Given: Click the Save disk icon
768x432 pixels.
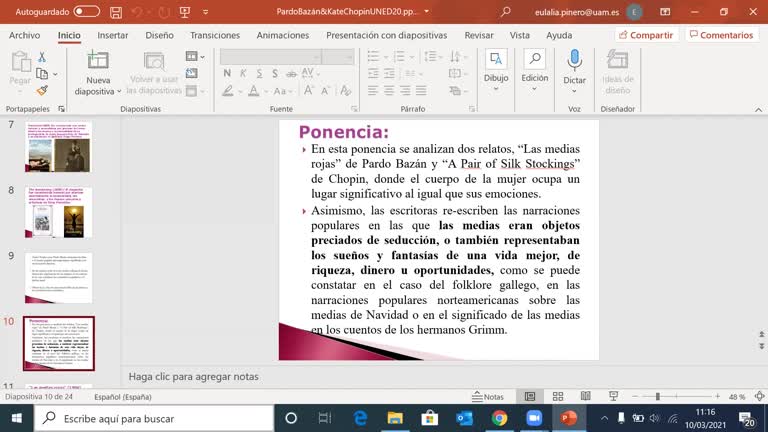Looking at the screenshot, I should pyautogui.click(x=116, y=12).
